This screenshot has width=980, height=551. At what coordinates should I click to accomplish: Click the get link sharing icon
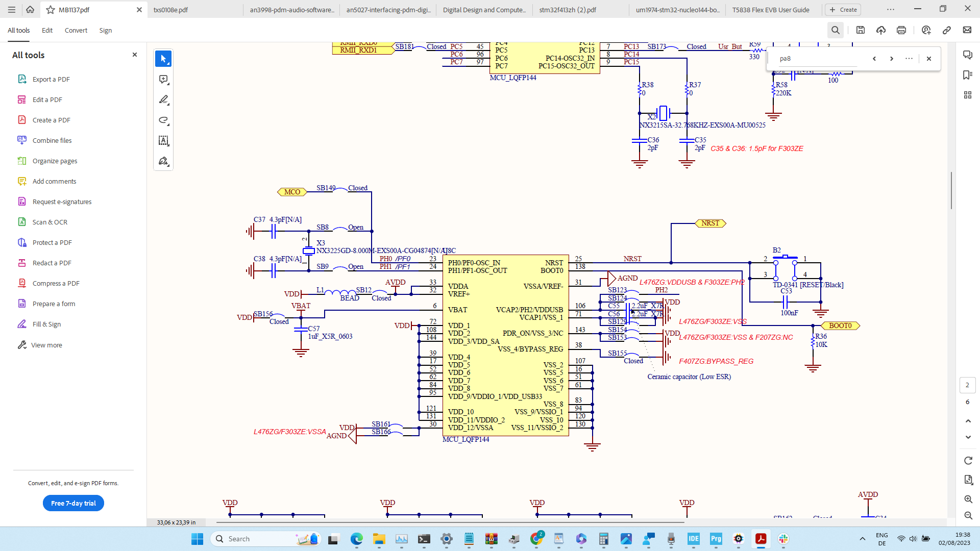point(947,30)
